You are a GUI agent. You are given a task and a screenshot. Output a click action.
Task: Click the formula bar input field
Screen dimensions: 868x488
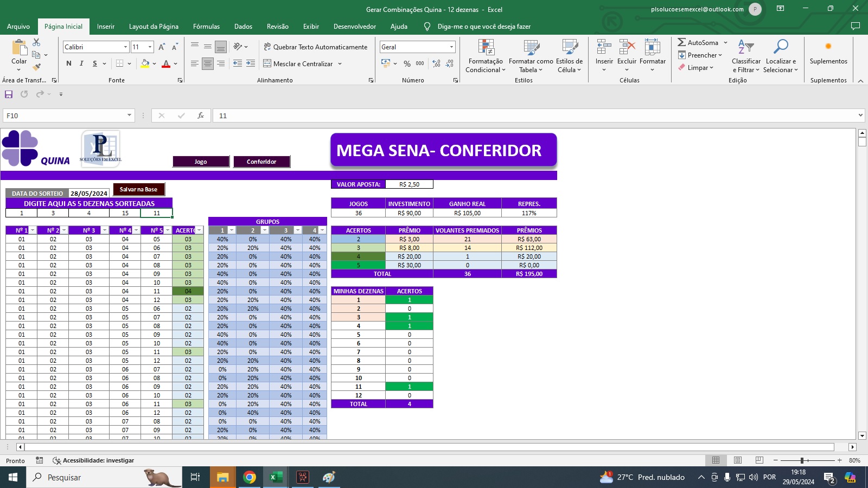pos(534,115)
